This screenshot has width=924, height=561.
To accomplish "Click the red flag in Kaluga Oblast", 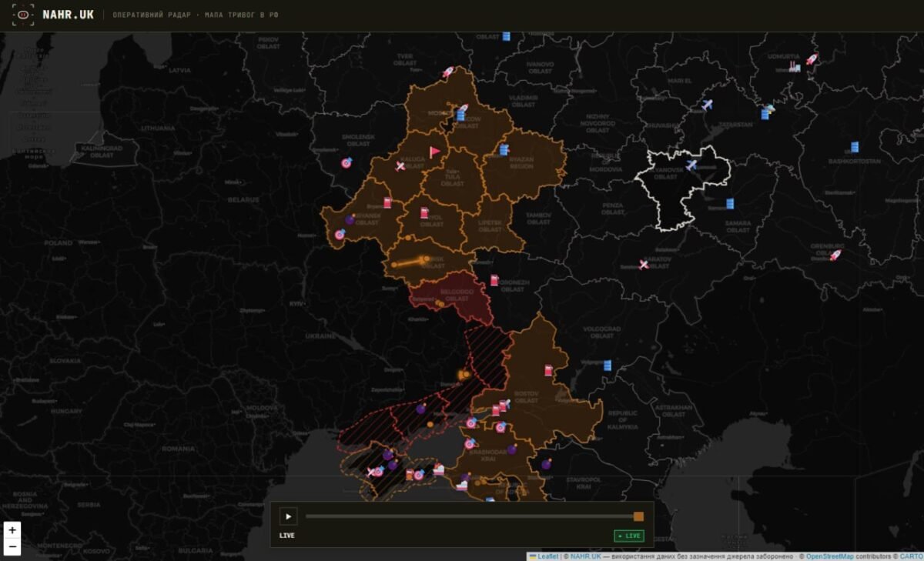I will 435,152.
